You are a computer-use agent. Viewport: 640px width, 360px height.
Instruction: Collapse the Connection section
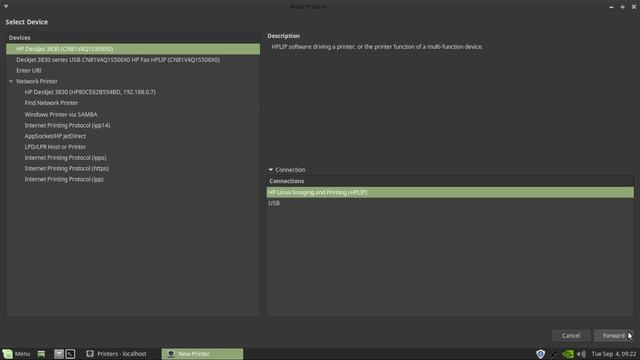point(271,169)
